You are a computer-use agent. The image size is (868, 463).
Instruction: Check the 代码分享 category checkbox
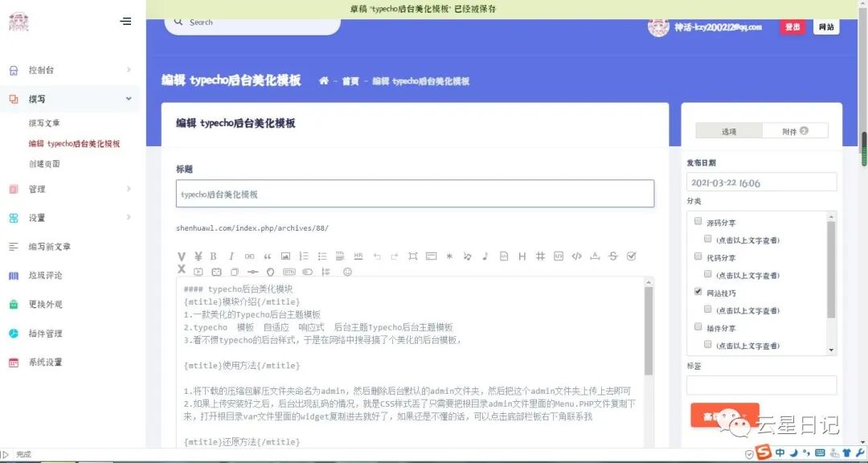(x=698, y=256)
